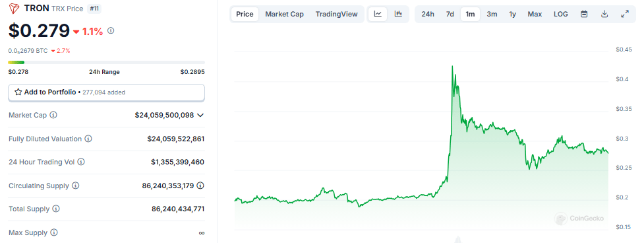Click the chart peak near $0.4
Viewport: 644px width, 243px height.
452,66
